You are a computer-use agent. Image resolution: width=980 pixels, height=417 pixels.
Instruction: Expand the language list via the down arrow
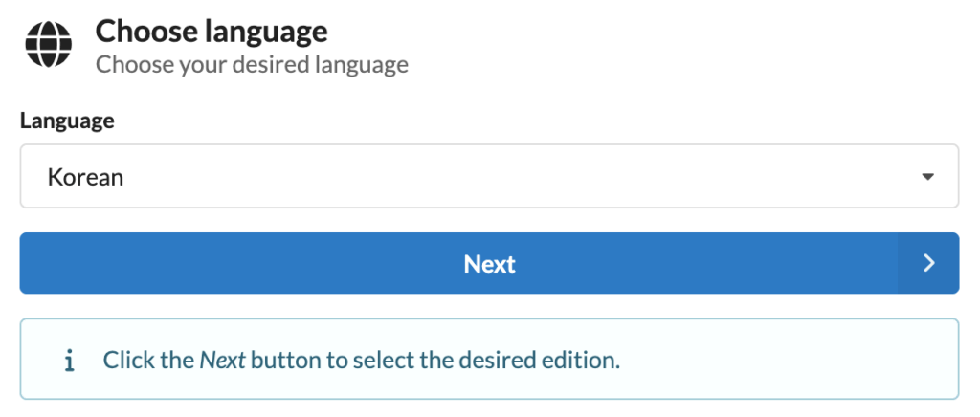pos(927,177)
